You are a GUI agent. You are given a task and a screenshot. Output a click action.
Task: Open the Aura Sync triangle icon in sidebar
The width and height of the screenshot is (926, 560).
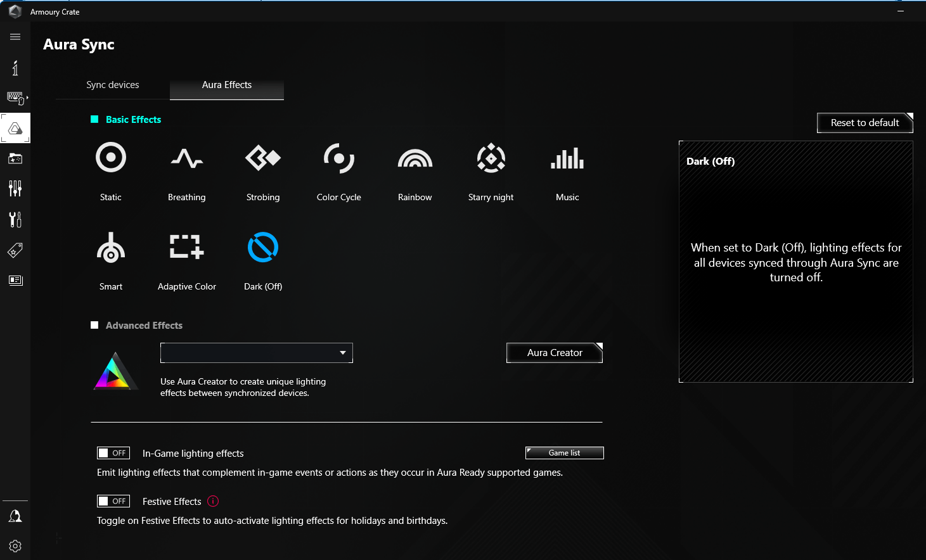(15, 129)
